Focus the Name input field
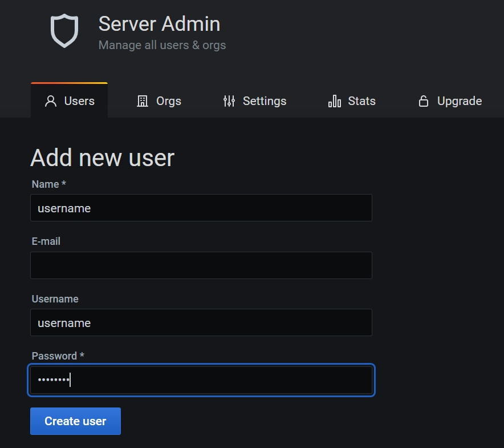Viewport: 504px width, 448px height. pos(201,208)
